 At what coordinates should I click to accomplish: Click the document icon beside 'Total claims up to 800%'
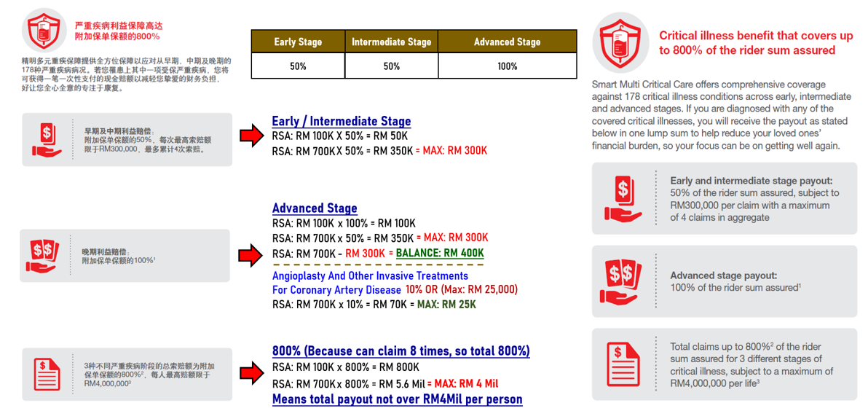point(623,364)
